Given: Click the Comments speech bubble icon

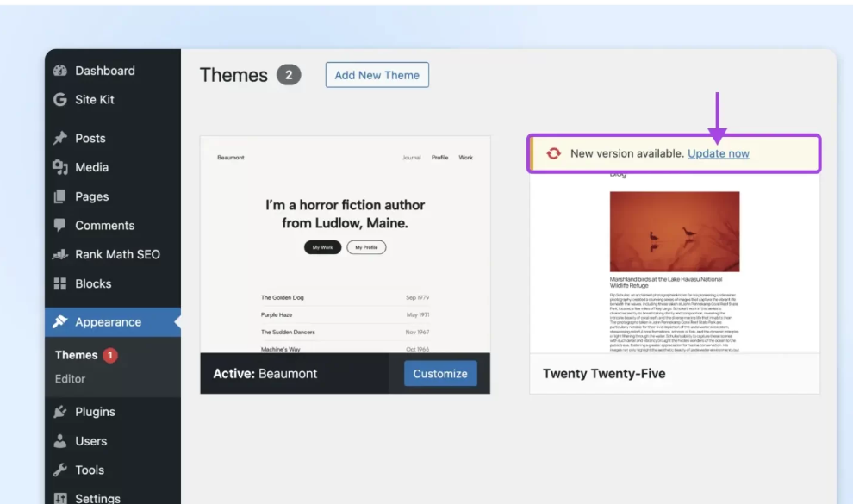Looking at the screenshot, I should [x=59, y=225].
